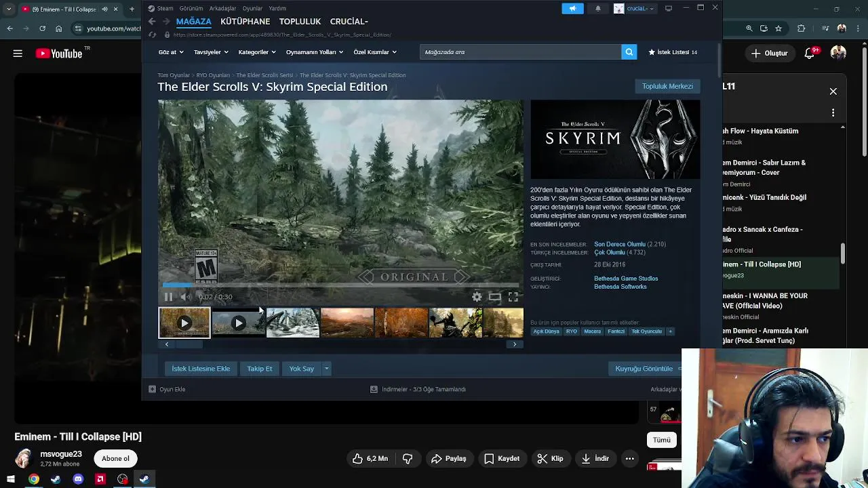
Task: Open Chrome from the taskbar
Action: click(33, 479)
